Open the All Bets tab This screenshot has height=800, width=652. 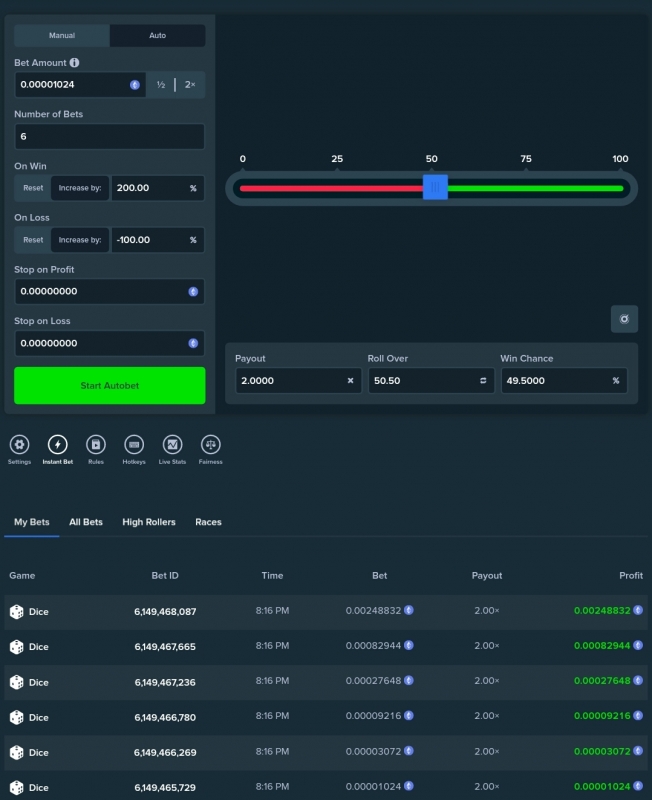86,522
